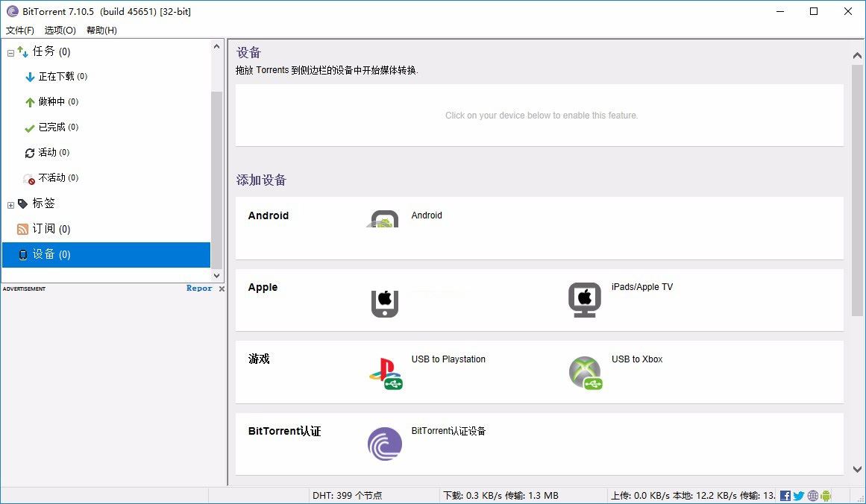Click the 上传 speed status bar entry

coord(693,496)
